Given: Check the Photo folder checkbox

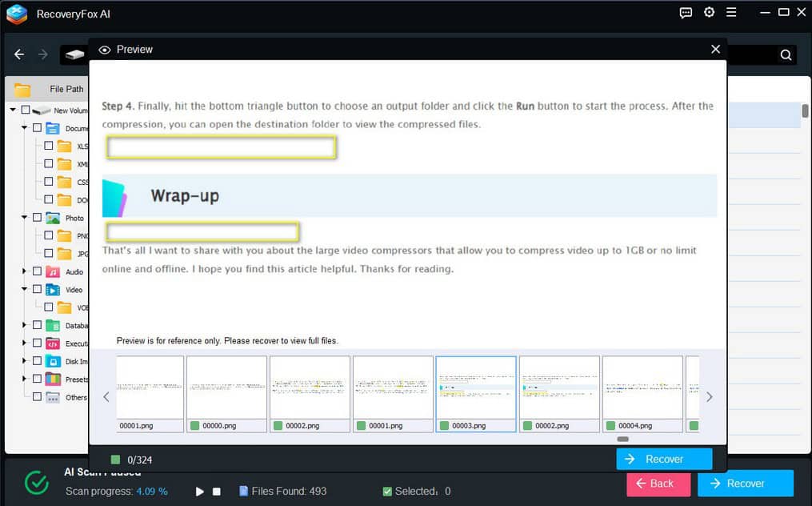Looking at the screenshot, I should [x=37, y=218].
